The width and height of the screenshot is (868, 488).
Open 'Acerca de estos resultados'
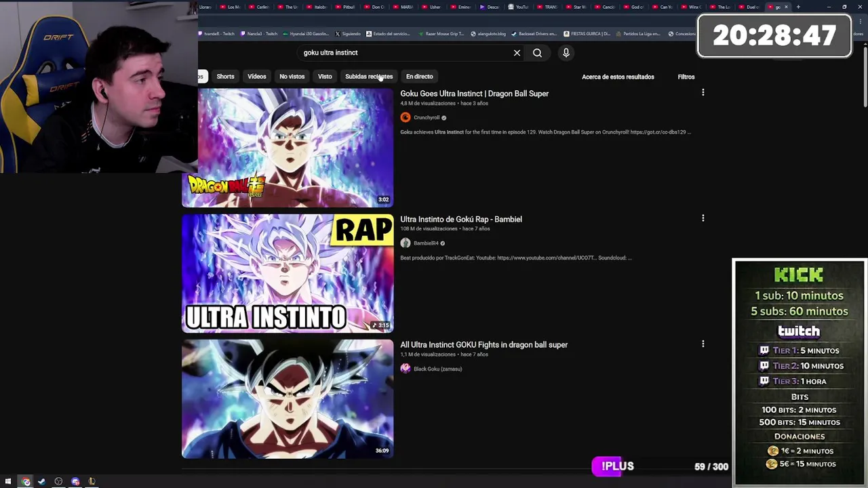[x=618, y=77]
